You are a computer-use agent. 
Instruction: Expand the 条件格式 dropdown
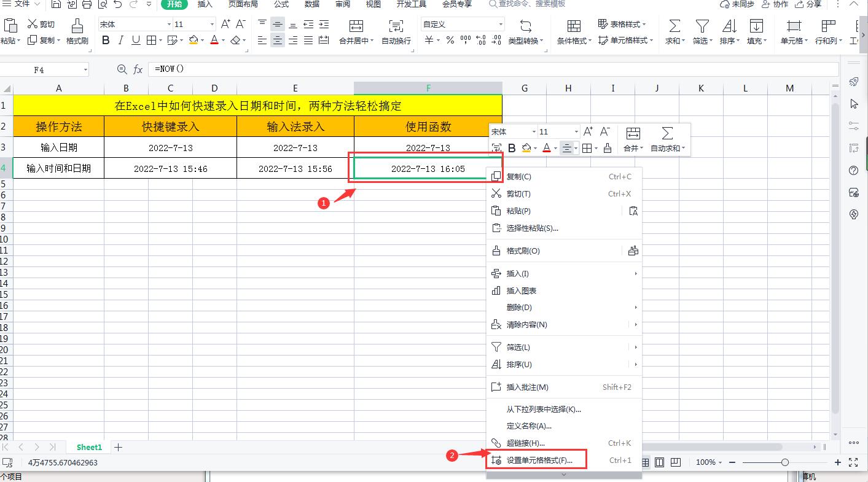(x=590, y=41)
